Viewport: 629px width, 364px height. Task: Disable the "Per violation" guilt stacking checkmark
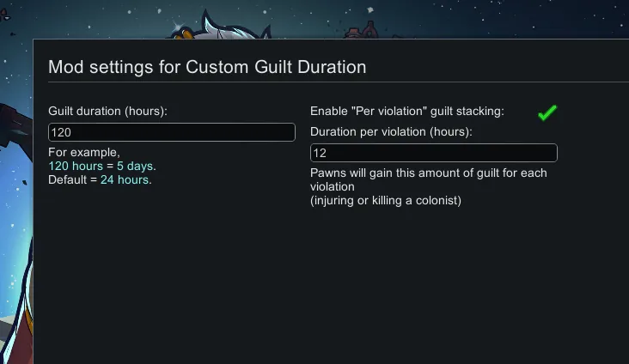point(547,112)
